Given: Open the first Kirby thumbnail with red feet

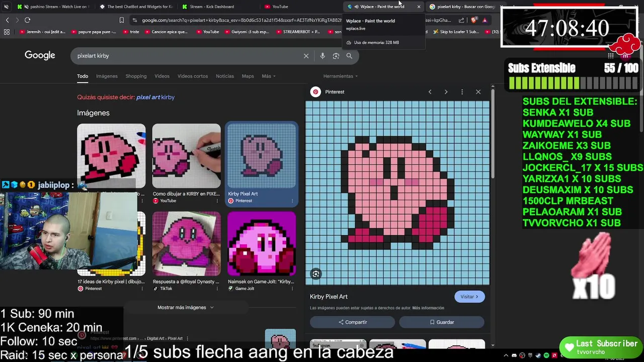Looking at the screenshot, I should tap(111, 156).
